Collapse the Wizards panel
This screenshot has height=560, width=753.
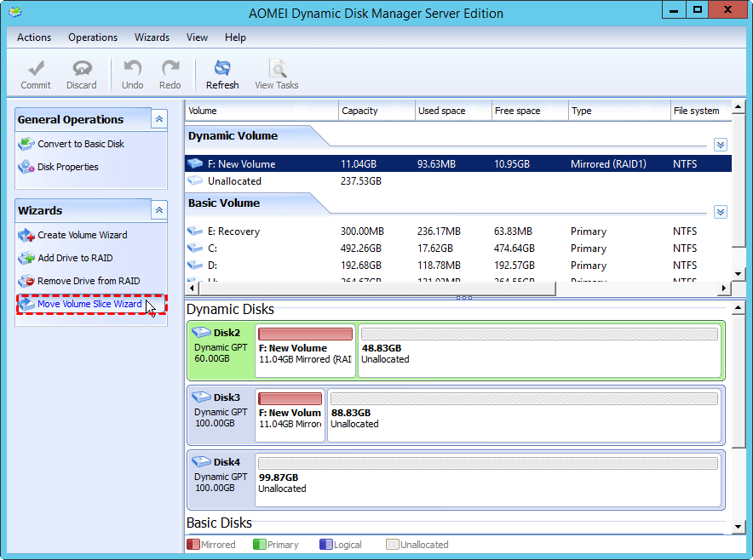pos(159,210)
